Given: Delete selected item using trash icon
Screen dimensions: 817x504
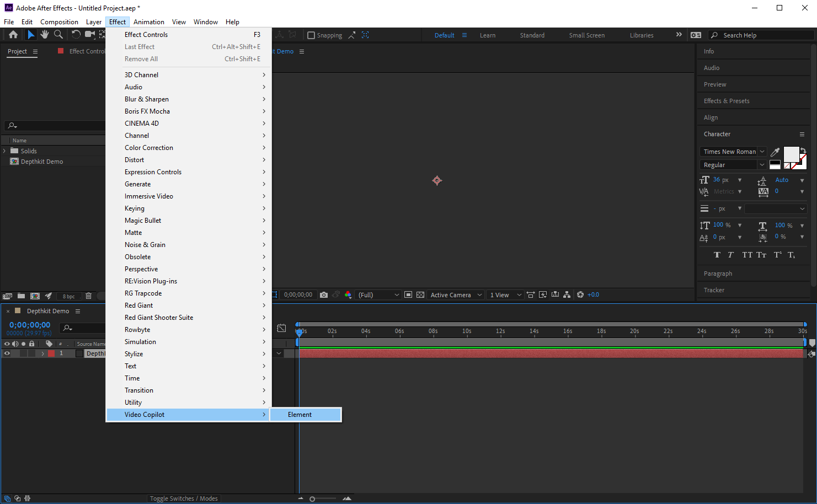Looking at the screenshot, I should (88, 296).
